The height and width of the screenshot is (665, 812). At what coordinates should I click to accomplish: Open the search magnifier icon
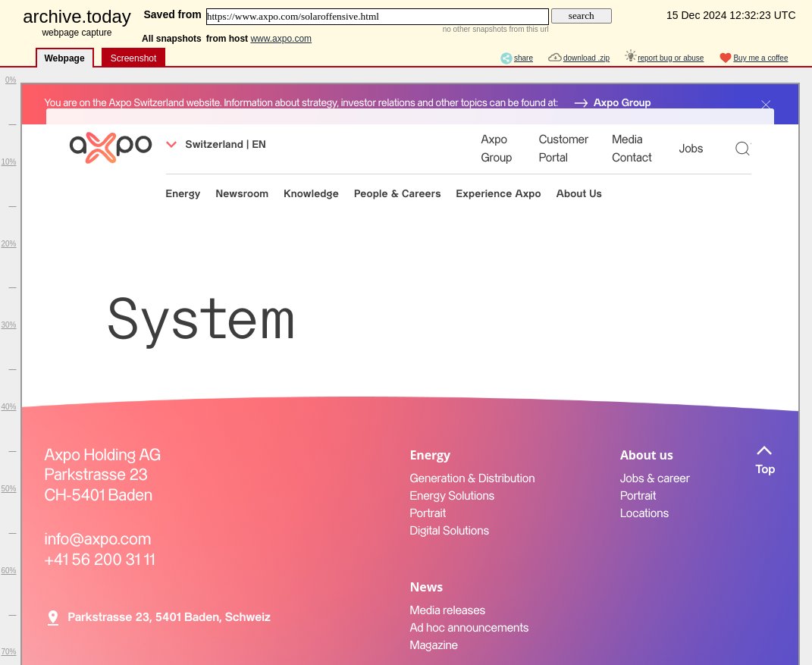(742, 149)
